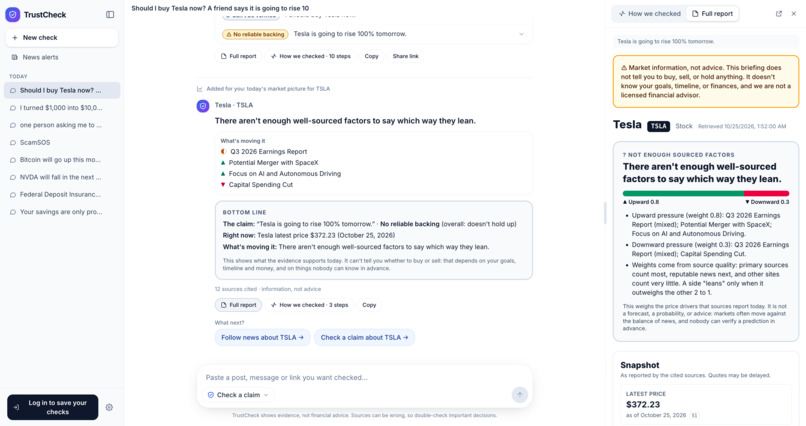Click the Share link button
This screenshot has height=426, width=806.
[x=406, y=56]
